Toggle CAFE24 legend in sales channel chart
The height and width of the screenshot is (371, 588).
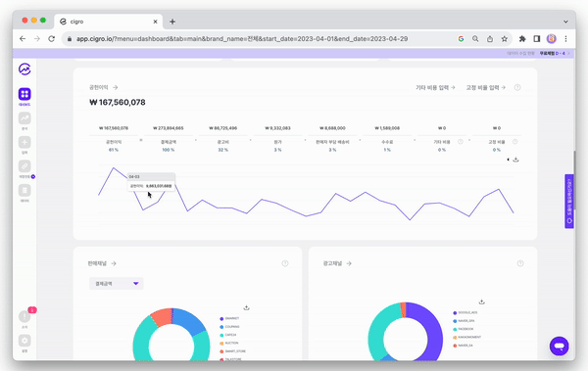pos(228,335)
